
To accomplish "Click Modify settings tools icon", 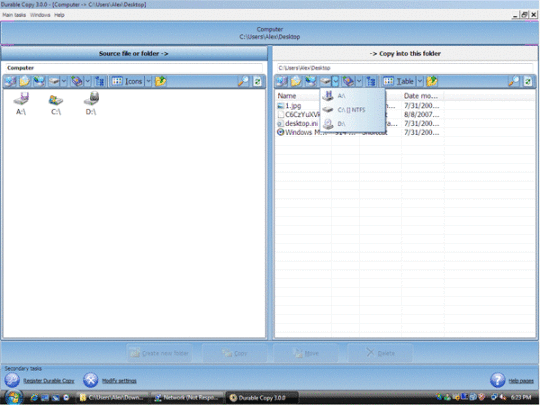I will pyautogui.click(x=91, y=380).
